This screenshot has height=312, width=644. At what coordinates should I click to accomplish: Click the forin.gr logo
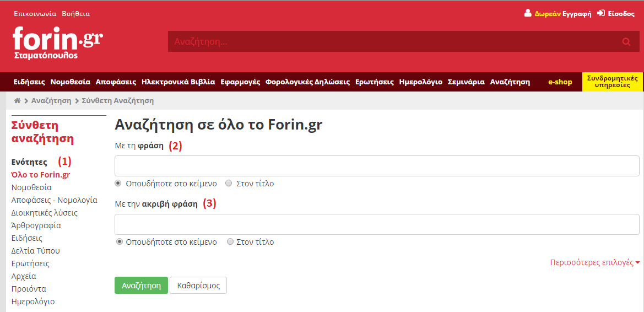click(57, 43)
